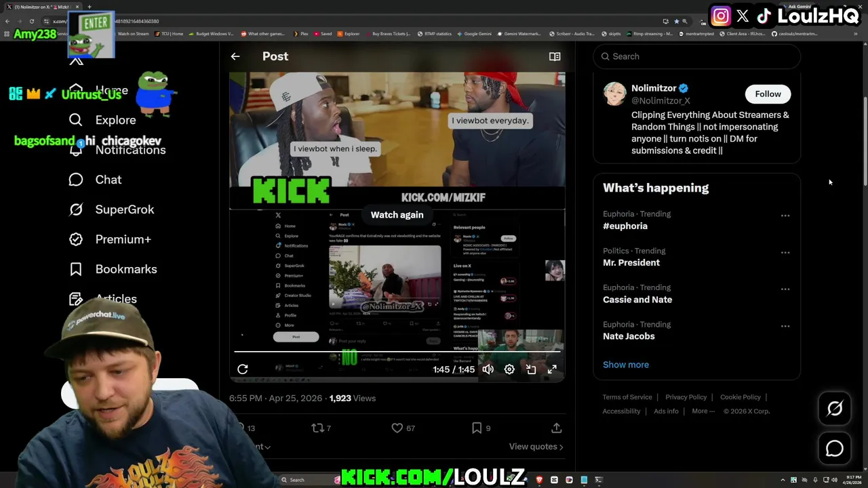Click the Bookmarks ribbon icon in sidebar
The height and width of the screenshot is (488, 868).
point(76,269)
